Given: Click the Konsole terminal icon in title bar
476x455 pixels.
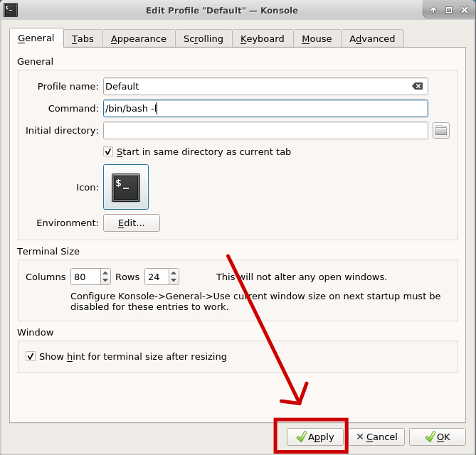Looking at the screenshot, I should 11,10.
